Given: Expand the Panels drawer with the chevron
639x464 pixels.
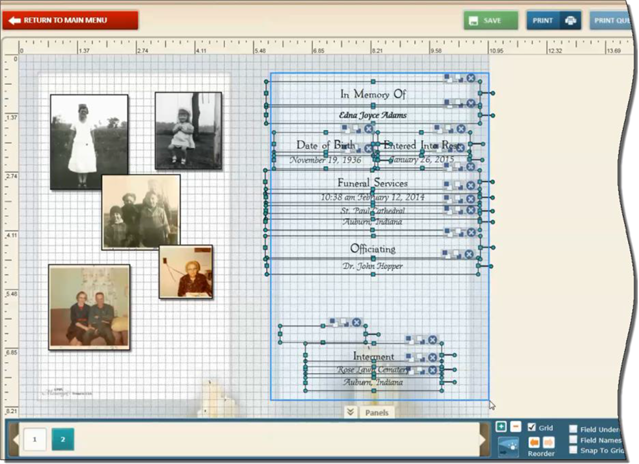Looking at the screenshot, I should point(350,411).
